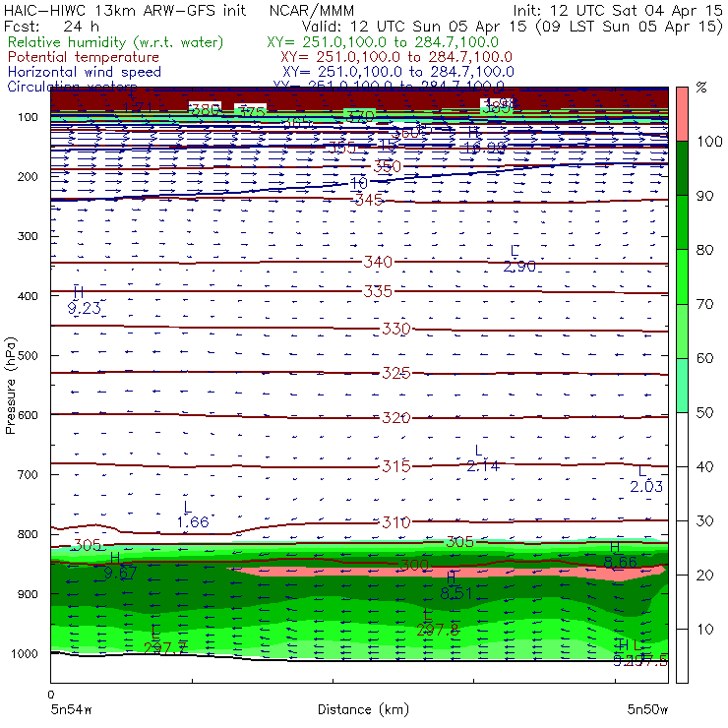Screen dimensions: 728x728
Task: Click the 'L 2.03' wind minimum marker
Action: pyautogui.click(x=645, y=479)
